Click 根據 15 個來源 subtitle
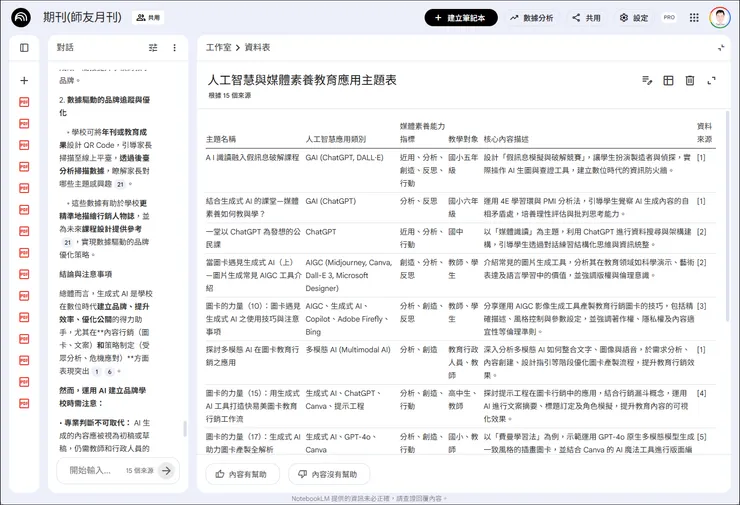The height and width of the screenshot is (505, 740). point(230,95)
